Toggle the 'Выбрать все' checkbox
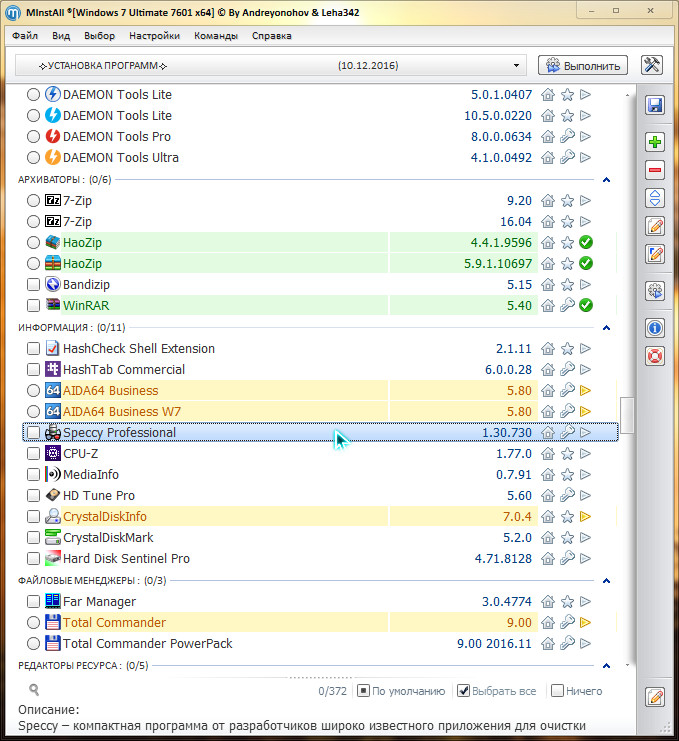679x741 pixels. point(464,691)
